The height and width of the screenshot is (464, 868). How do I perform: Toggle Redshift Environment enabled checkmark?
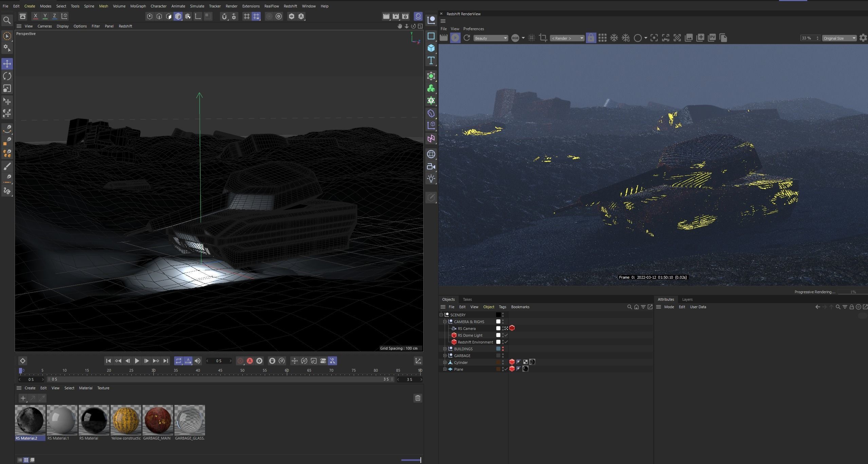point(506,342)
